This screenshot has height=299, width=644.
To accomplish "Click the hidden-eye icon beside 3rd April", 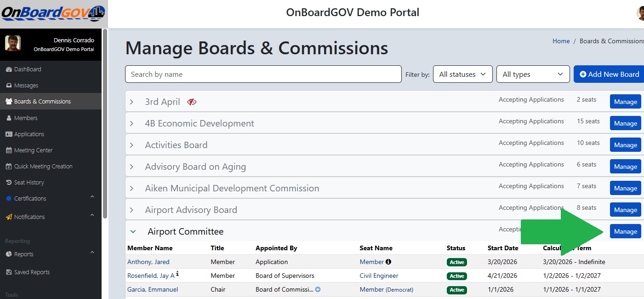I will (192, 102).
